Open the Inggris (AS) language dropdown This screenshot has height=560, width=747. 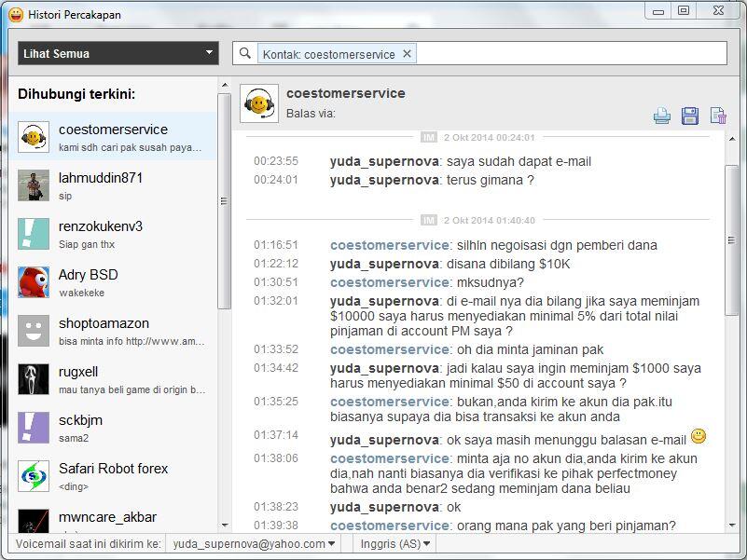[395, 543]
